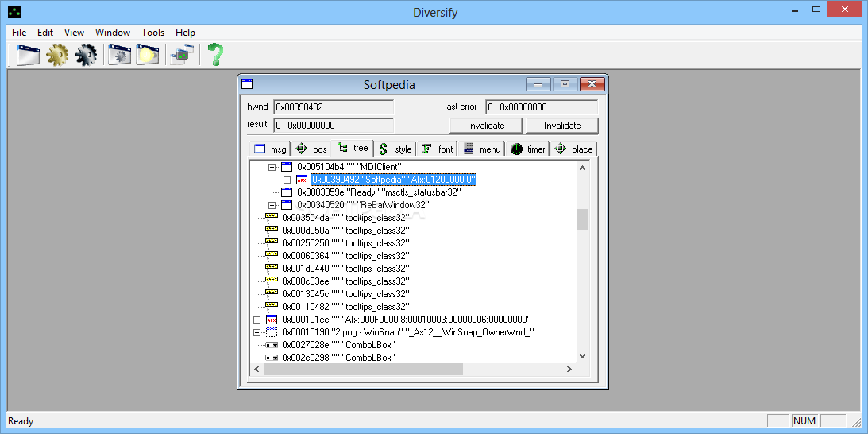868x434 pixels.
Task: Click the tree vertical scrollbar thumb
Action: tap(582, 219)
